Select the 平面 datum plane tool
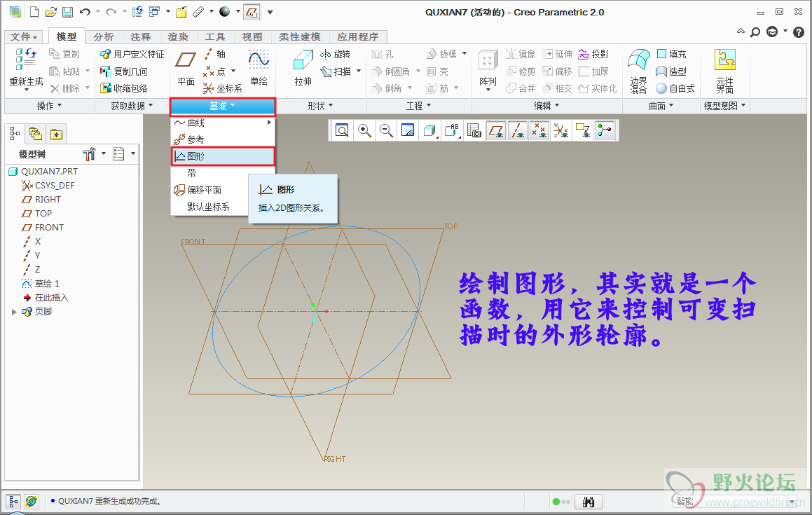 pyautogui.click(x=186, y=68)
